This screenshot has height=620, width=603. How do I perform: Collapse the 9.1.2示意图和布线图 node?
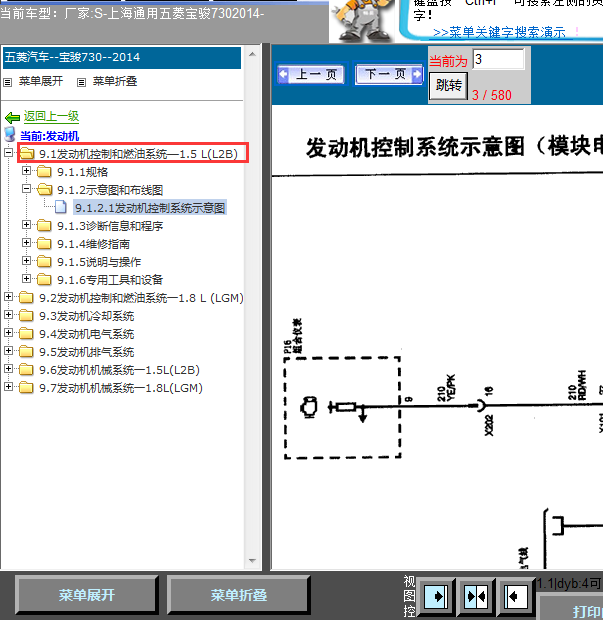(26, 189)
